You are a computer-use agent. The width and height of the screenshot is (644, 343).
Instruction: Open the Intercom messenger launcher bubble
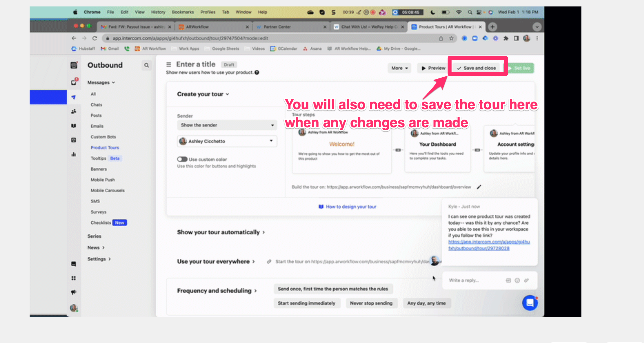530,303
